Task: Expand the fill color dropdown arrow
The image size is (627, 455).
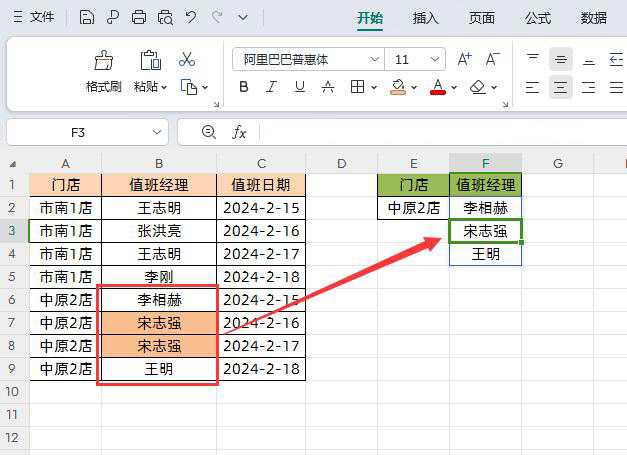Action: pyautogui.click(x=414, y=87)
